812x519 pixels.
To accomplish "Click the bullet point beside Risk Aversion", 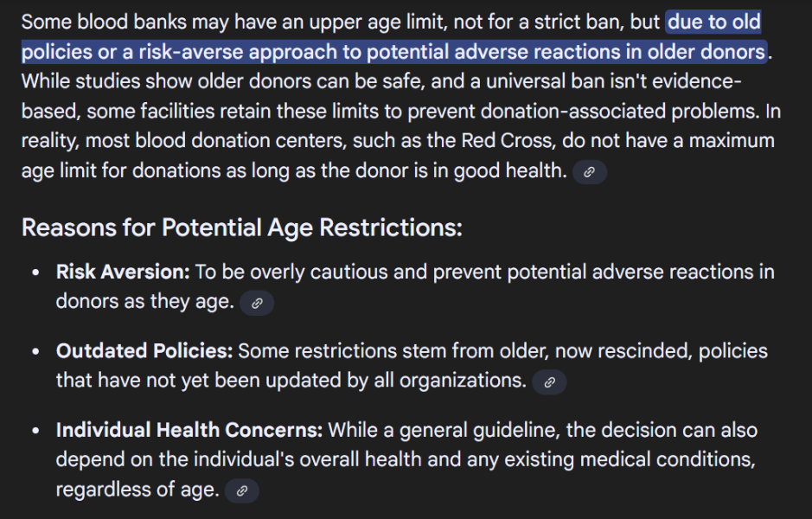I will pos(35,272).
